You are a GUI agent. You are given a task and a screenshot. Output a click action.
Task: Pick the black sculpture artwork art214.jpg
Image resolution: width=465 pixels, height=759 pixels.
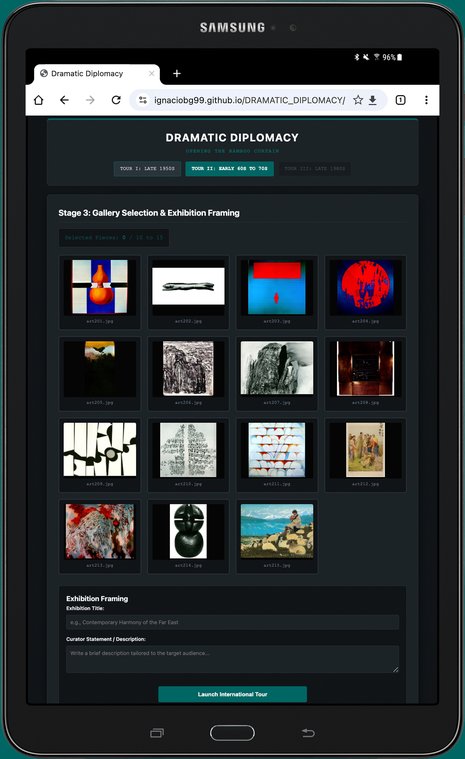coord(188,536)
